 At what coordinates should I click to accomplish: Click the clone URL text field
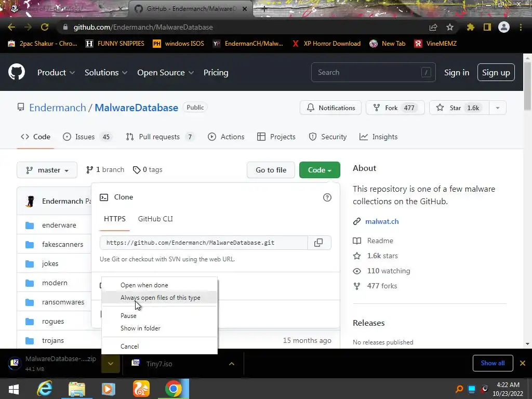[204, 243]
